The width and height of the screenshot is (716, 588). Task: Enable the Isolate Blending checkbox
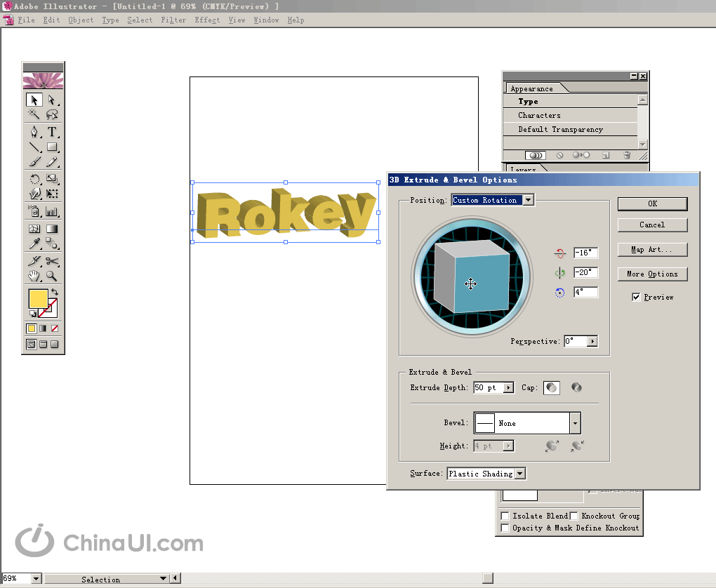click(x=505, y=516)
